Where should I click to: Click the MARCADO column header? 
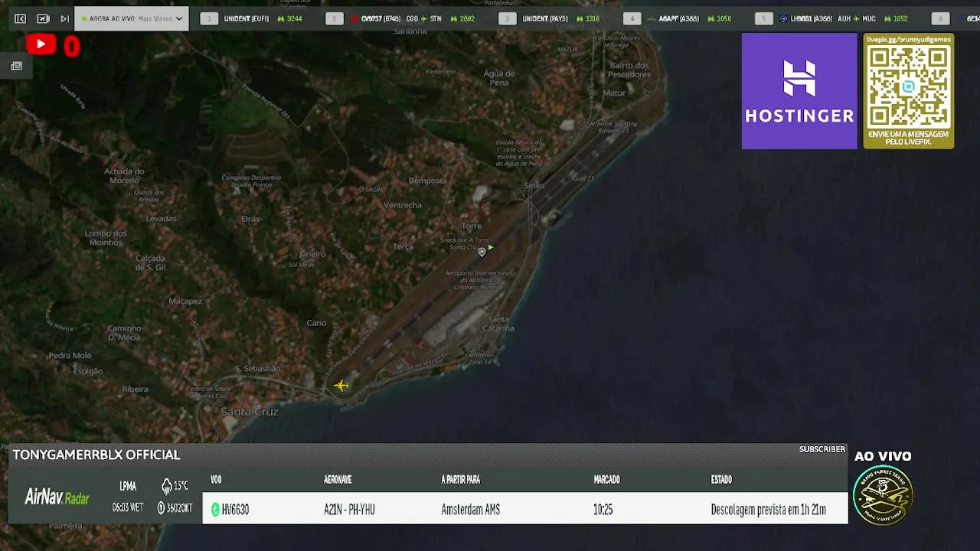606,480
